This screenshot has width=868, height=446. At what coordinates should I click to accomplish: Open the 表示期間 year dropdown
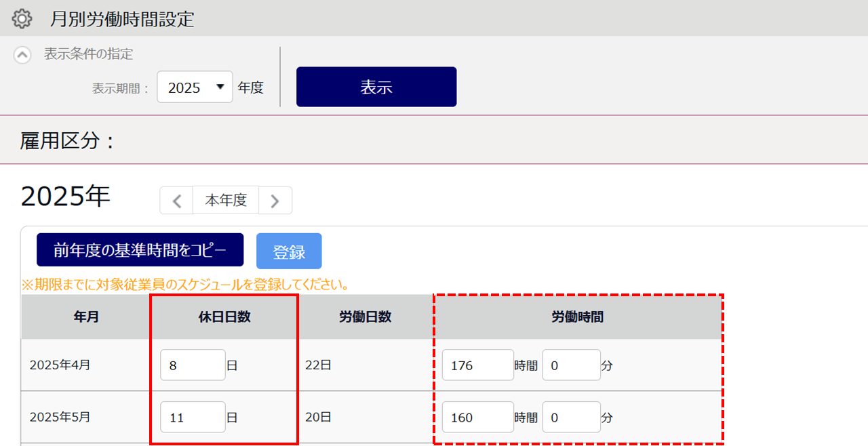click(x=195, y=87)
